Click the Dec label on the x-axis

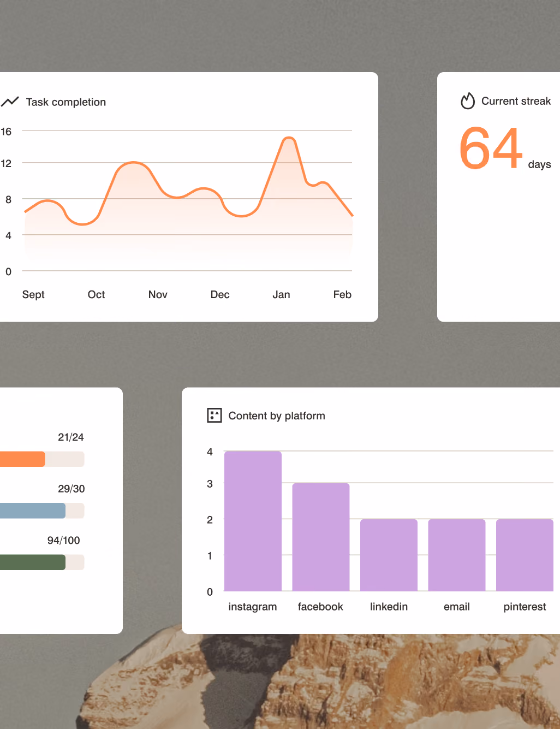tap(220, 294)
